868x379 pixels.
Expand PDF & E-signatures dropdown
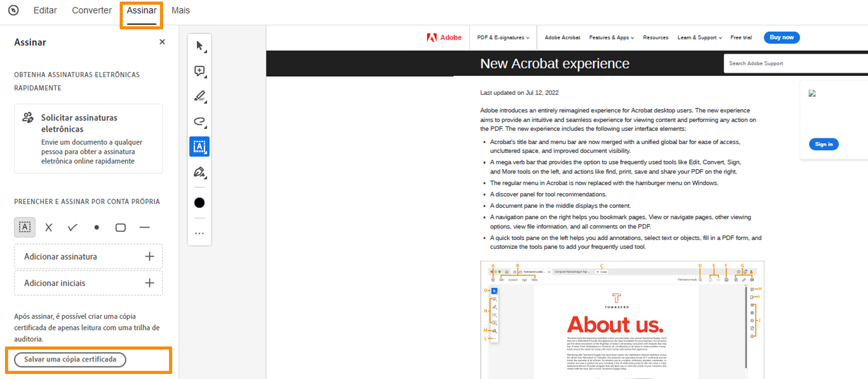(503, 38)
